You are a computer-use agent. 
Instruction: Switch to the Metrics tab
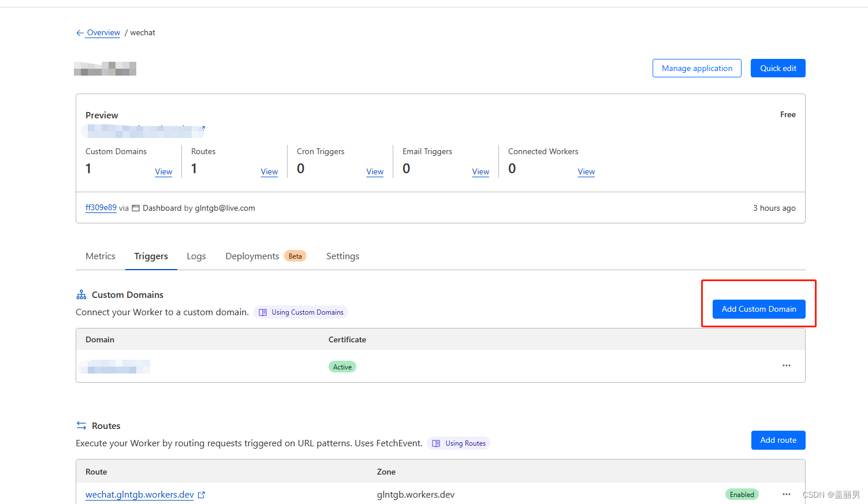point(100,256)
